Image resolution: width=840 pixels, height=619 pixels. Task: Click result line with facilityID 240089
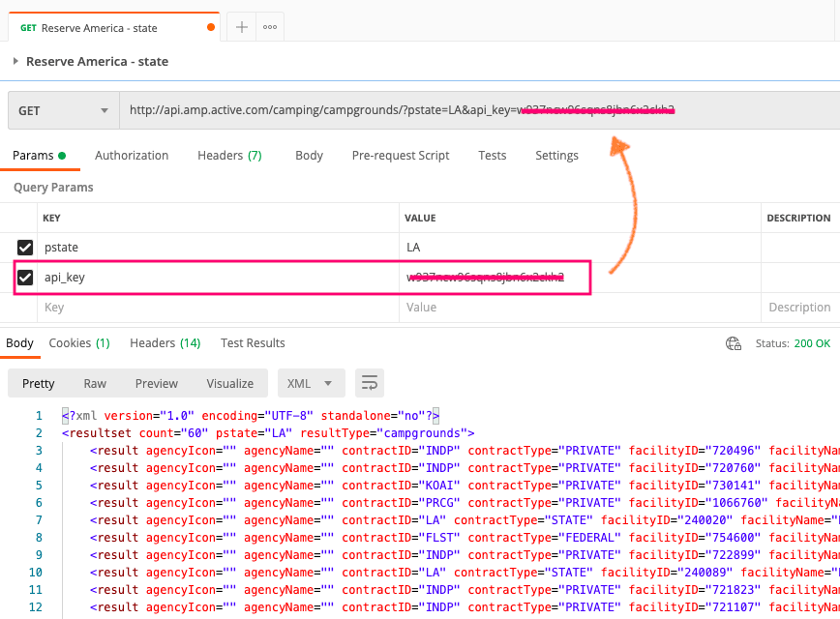[465, 573]
